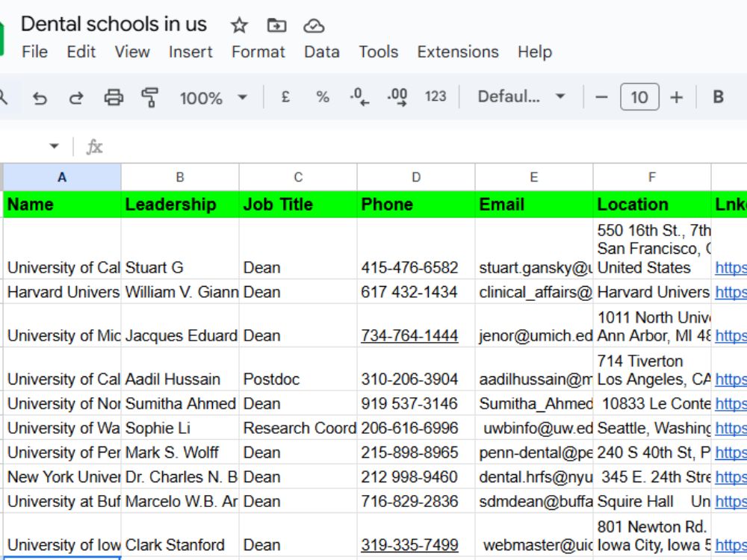Open the Help menu
Viewport: 747px width, 560px height.
[x=535, y=52]
